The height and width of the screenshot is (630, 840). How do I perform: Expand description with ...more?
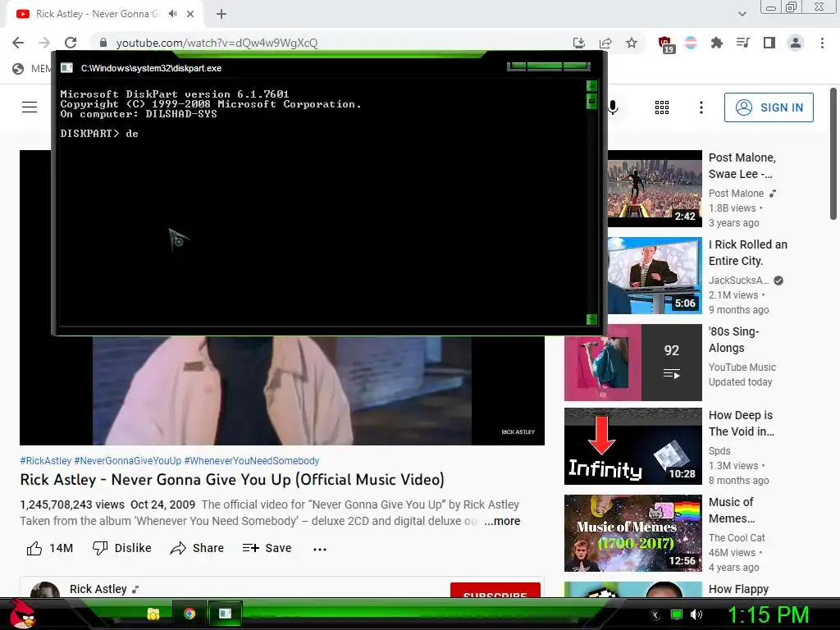click(x=502, y=521)
